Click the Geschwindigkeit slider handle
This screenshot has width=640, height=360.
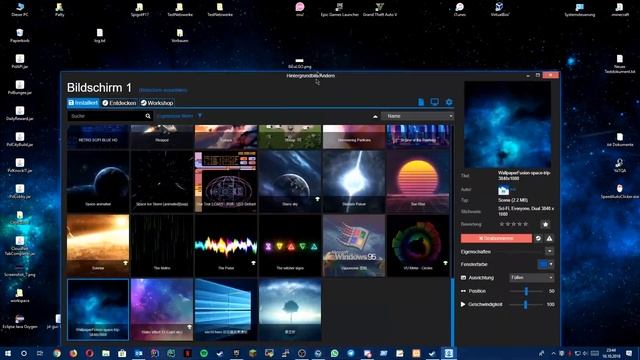(526, 304)
